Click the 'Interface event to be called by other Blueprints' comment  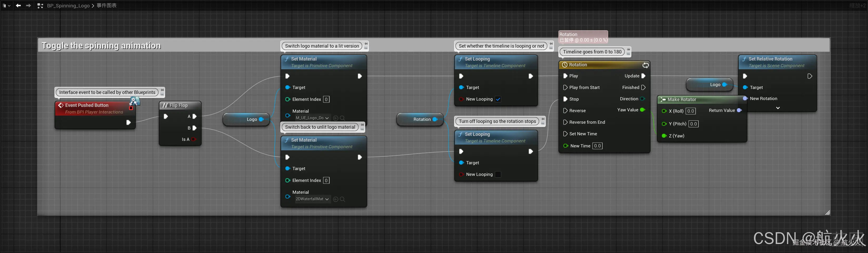coord(107,93)
